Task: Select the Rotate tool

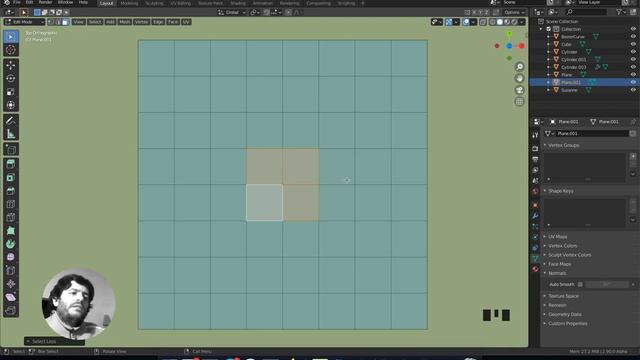Action: [11, 78]
